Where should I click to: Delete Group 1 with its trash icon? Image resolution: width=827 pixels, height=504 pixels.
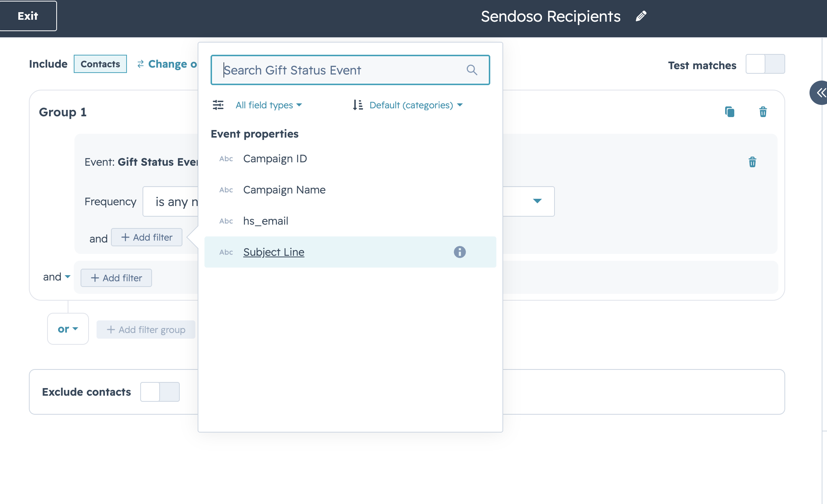[x=763, y=112]
